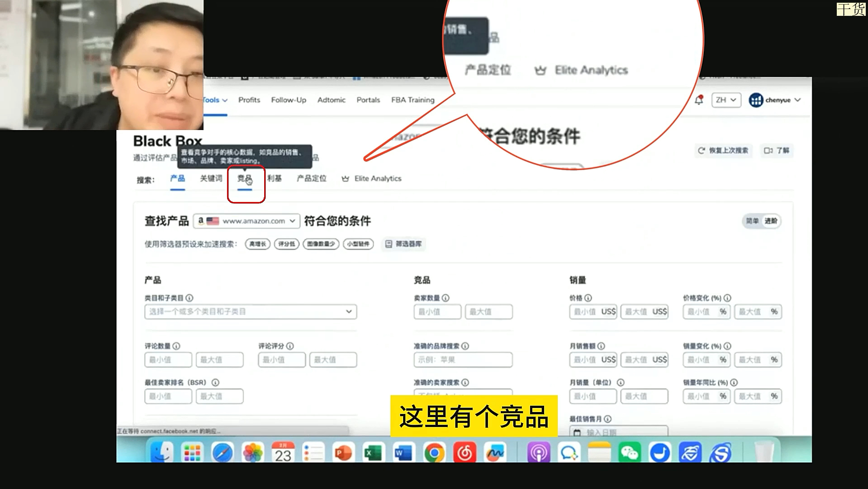Change the www.amazon.com marketplace selector
The width and height of the screenshot is (868, 489).
coord(247,221)
